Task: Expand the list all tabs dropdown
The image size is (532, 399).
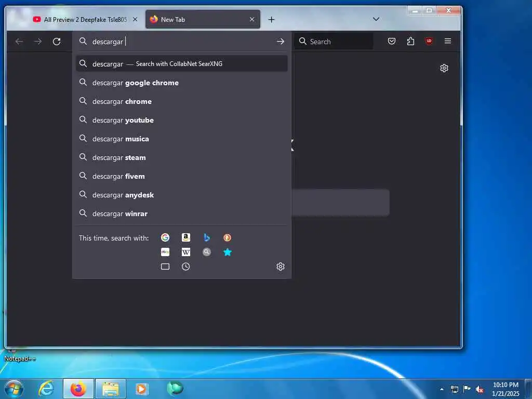Action: coord(376,19)
